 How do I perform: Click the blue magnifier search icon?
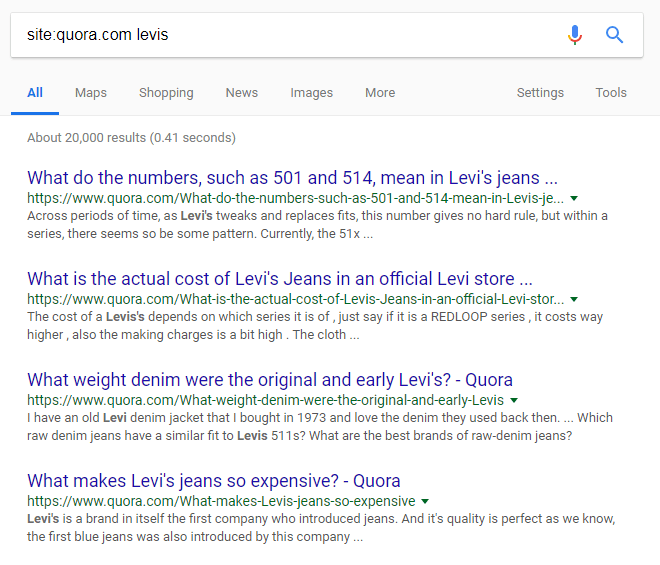(x=614, y=35)
